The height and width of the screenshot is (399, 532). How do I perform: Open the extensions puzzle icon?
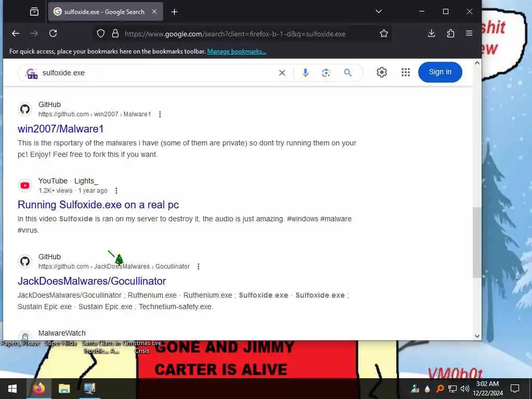450,33
